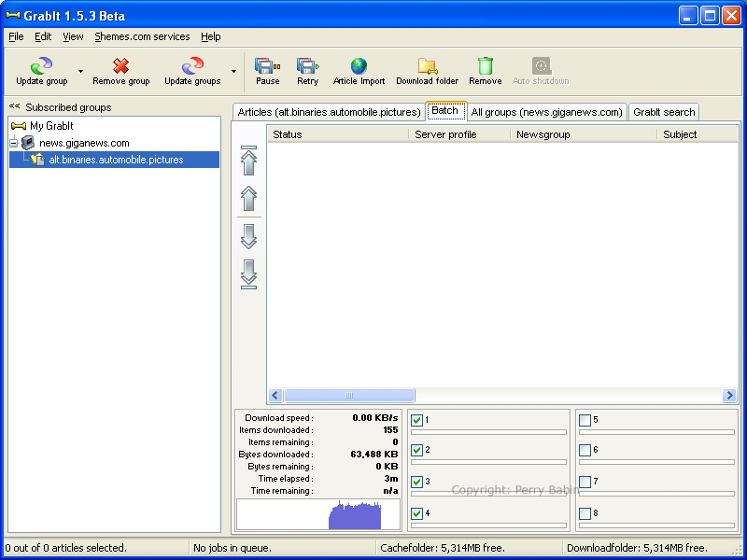Move batch item down one position
This screenshot has height=560, width=747.
click(248, 236)
